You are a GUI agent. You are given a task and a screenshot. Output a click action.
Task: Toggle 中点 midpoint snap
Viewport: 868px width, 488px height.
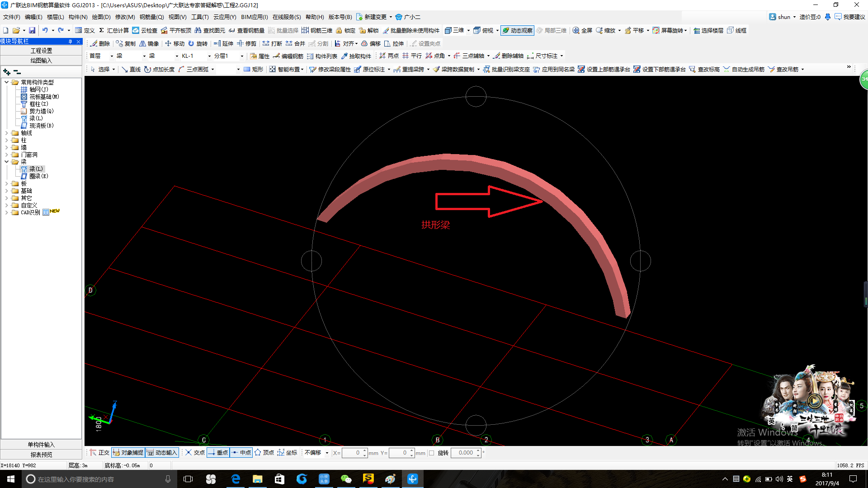coord(241,452)
